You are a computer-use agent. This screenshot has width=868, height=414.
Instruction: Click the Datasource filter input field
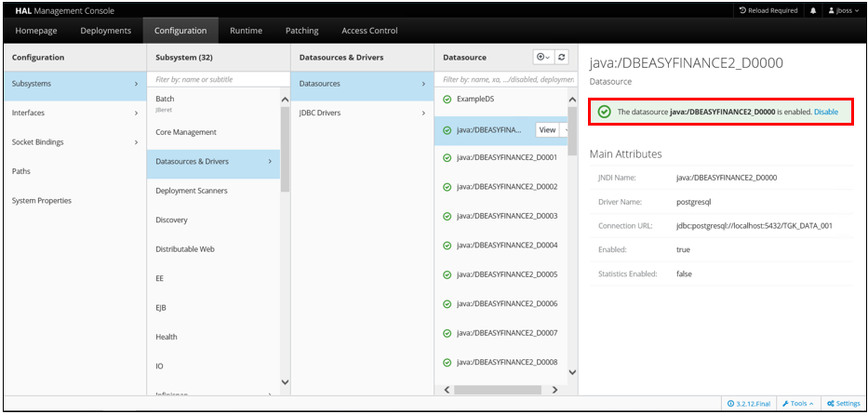click(505, 80)
